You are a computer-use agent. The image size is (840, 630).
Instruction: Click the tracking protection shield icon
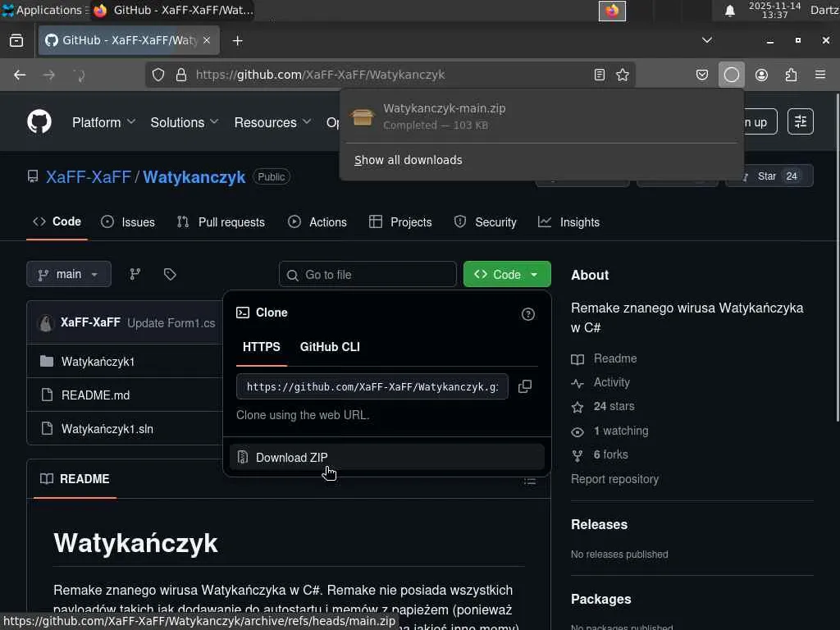point(158,75)
